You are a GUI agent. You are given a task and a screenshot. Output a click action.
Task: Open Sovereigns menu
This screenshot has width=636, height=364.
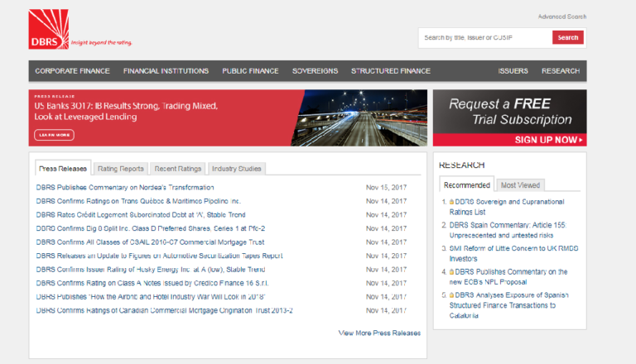[x=316, y=71]
